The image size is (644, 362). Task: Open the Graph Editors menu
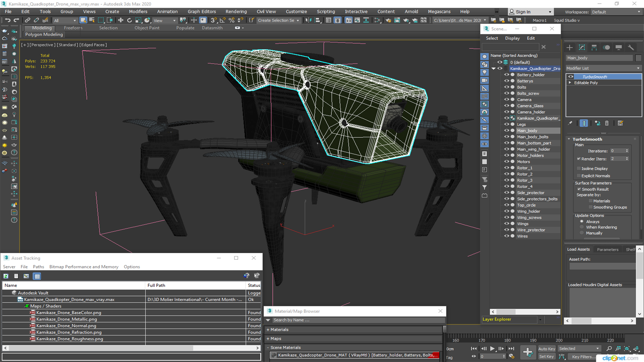[202, 11]
